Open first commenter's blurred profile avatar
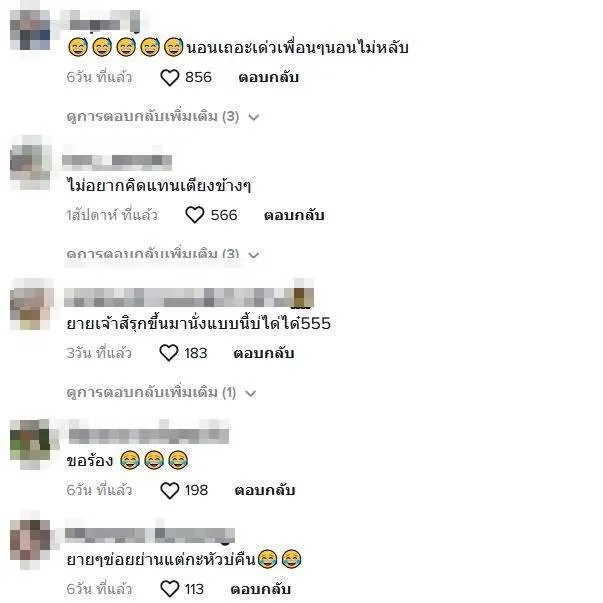This screenshot has height=603, width=603. [x=30, y=30]
